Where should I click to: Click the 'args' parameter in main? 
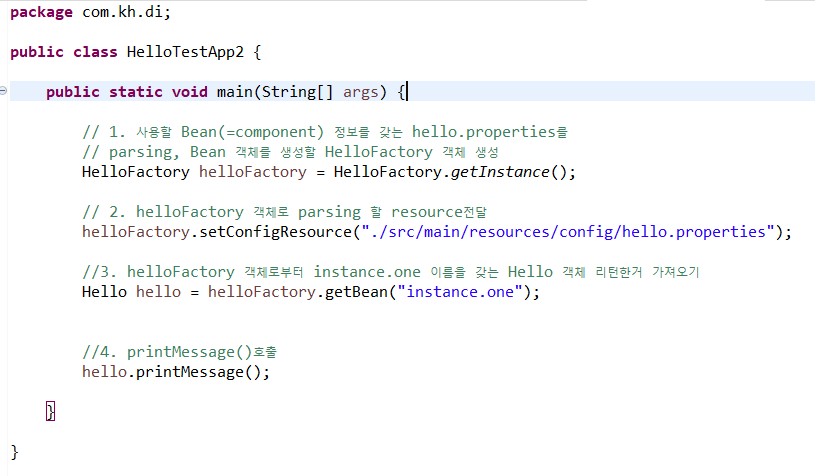361,92
